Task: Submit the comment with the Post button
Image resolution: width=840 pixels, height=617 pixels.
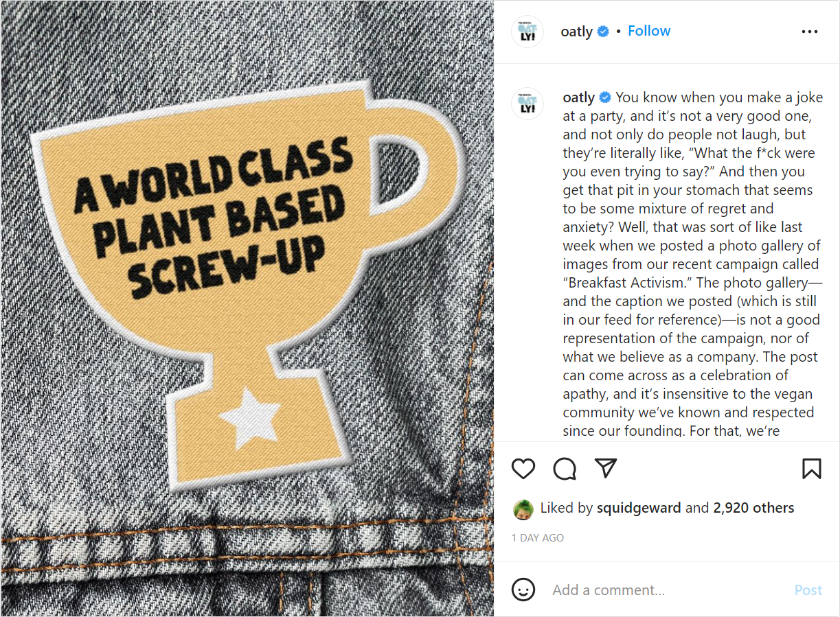Action: coord(808,590)
